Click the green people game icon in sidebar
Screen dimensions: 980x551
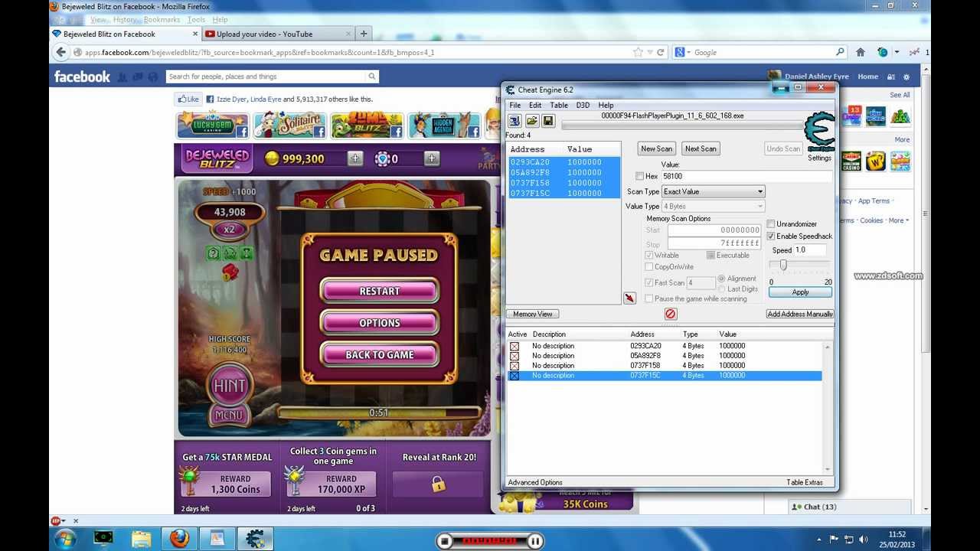point(900,116)
